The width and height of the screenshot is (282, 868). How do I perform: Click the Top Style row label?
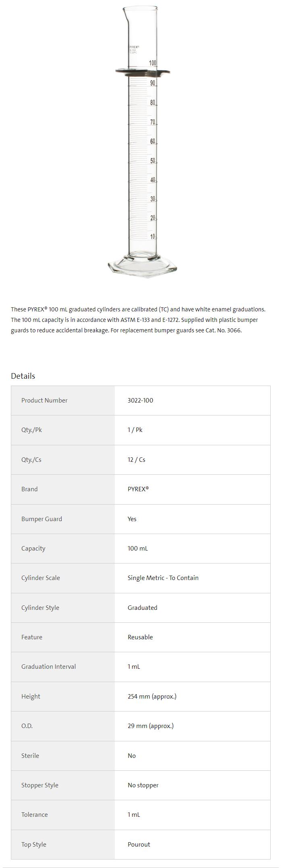click(33, 844)
